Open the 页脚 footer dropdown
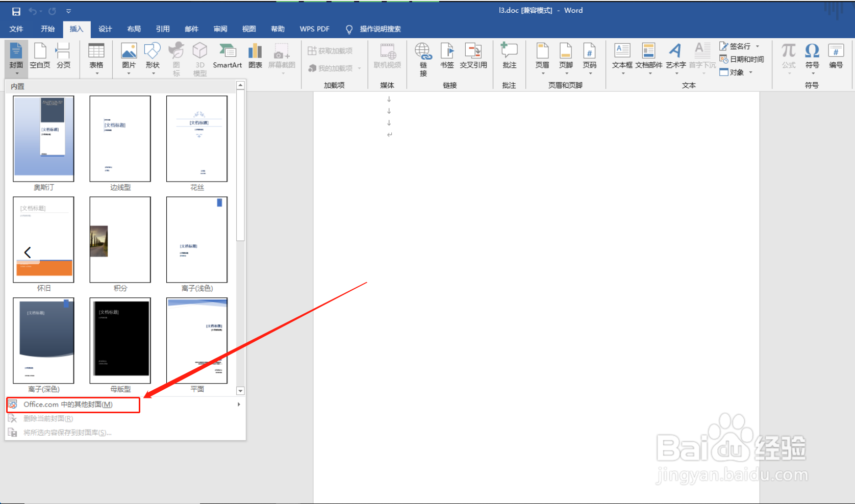Viewport: 855px width, 504px height. tap(566, 58)
